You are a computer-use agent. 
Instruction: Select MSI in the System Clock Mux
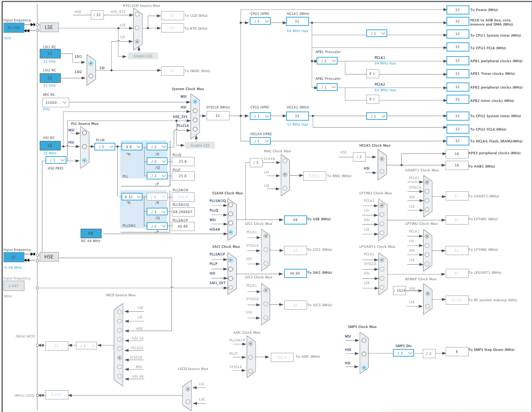tap(194, 102)
